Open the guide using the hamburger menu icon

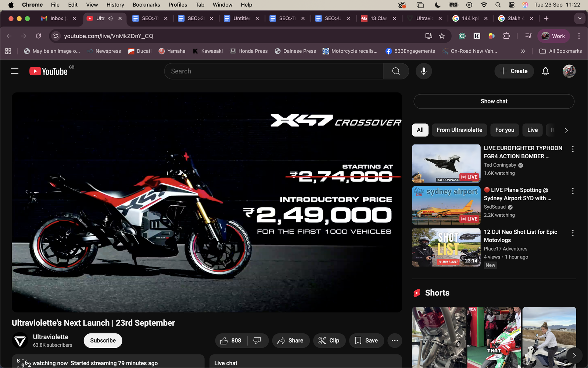(x=15, y=71)
